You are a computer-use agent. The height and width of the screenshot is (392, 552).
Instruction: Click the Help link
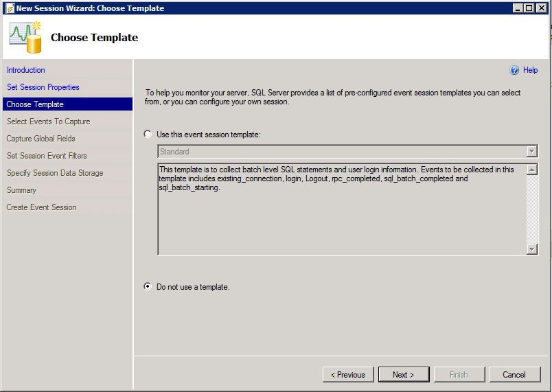click(x=530, y=70)
